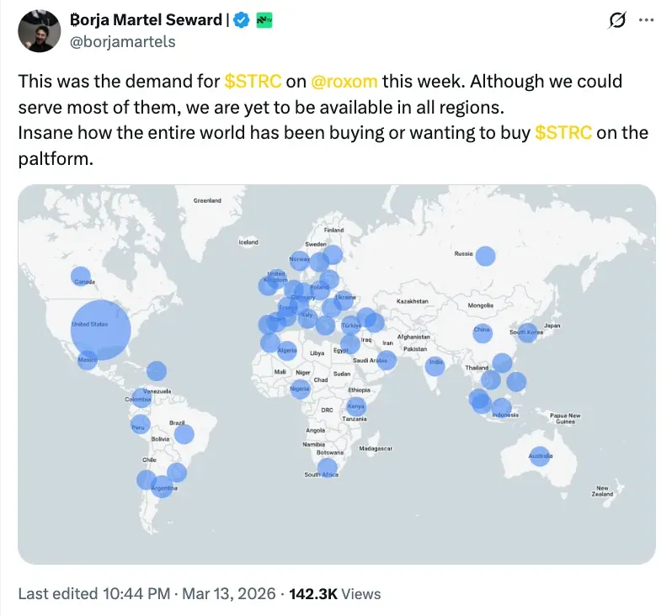Screen dimensions: 672x616
Task: Open the three-dot more options menu
Action: [x=647, y=19]
